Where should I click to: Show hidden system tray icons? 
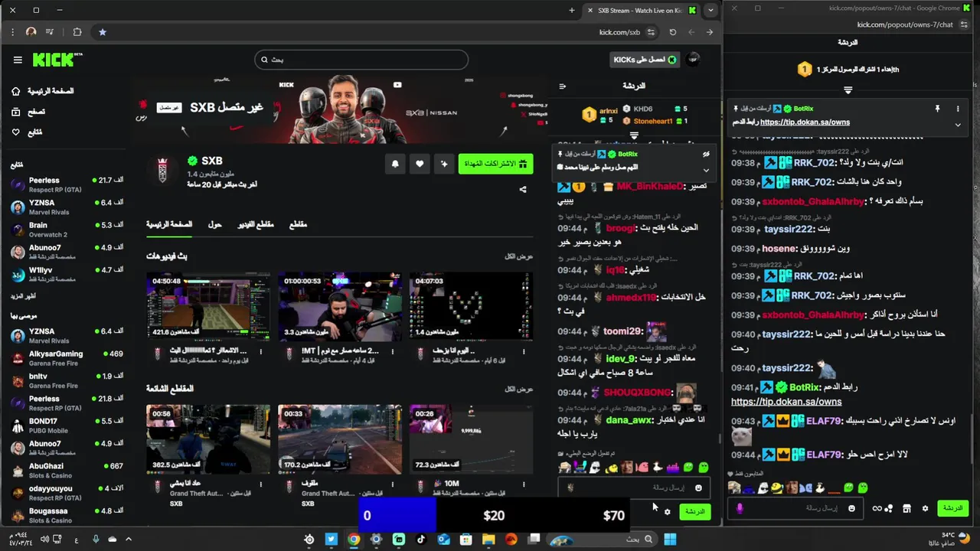pos(129,540)
